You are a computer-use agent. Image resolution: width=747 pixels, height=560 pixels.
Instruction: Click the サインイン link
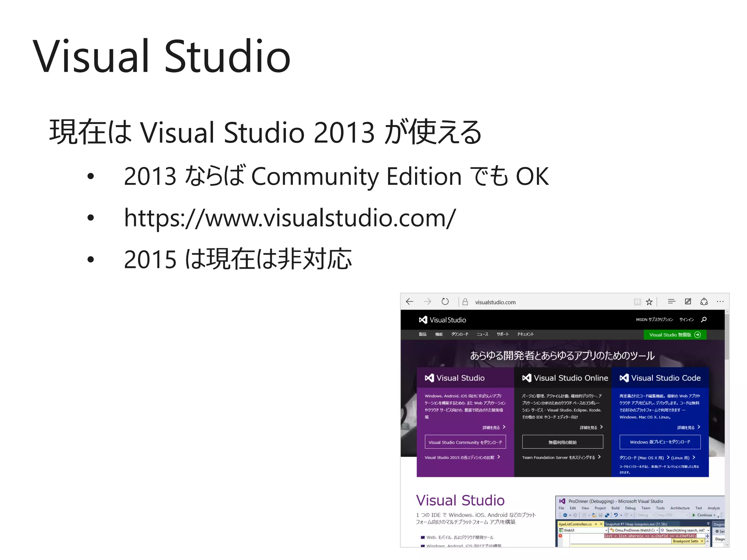[686, 319]
